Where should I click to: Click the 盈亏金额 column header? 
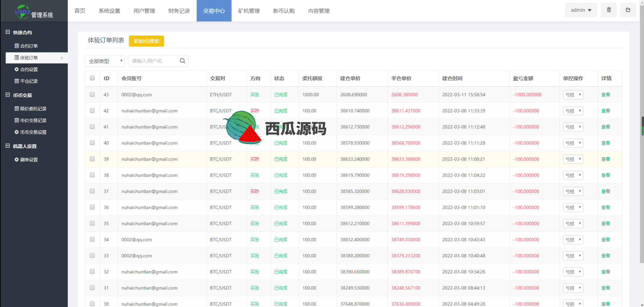coord(523,78)
